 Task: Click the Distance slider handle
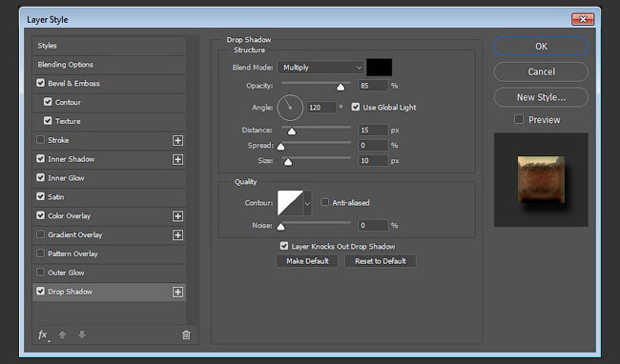coord(292,131)
